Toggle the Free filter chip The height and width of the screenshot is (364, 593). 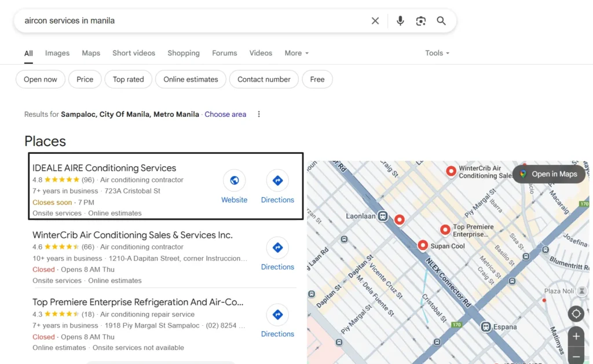coord(317,79)
